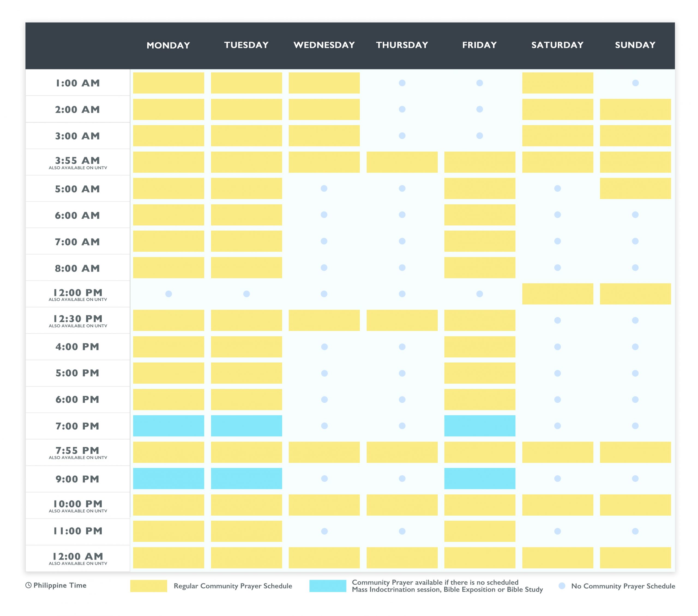Click Monday 12:00 PM no-schedule dot
The width and height of the screenshot is (698, 616).
168,294
